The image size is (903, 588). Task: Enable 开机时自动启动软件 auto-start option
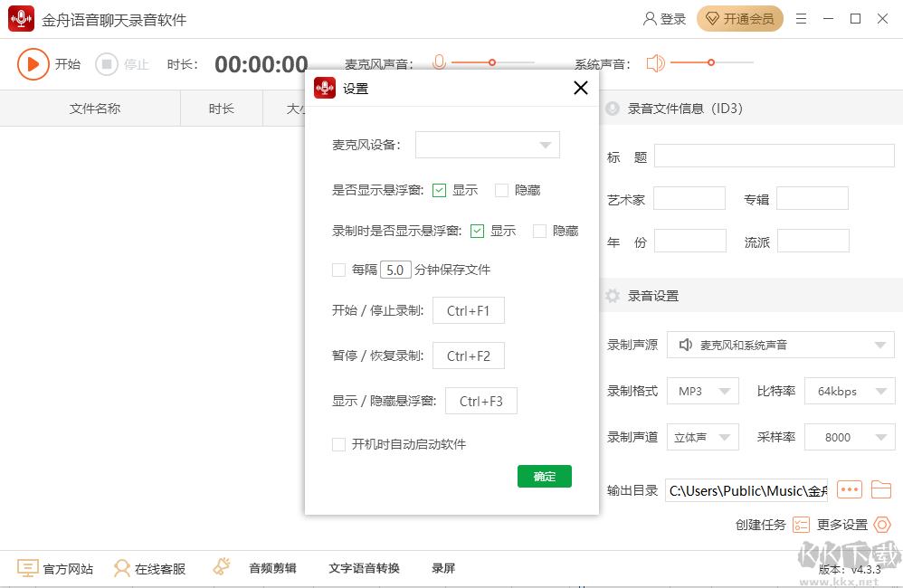pos(338,443)
